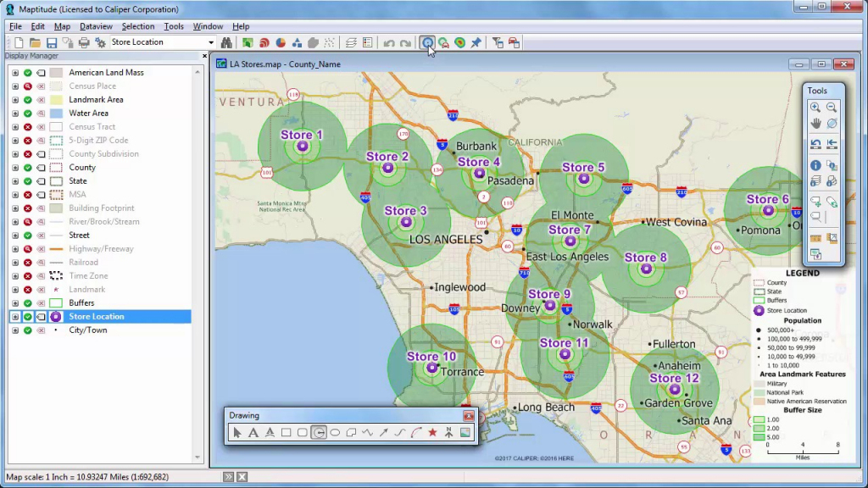Open the Store Location layer dropdown in toolbar

[211, 42]
